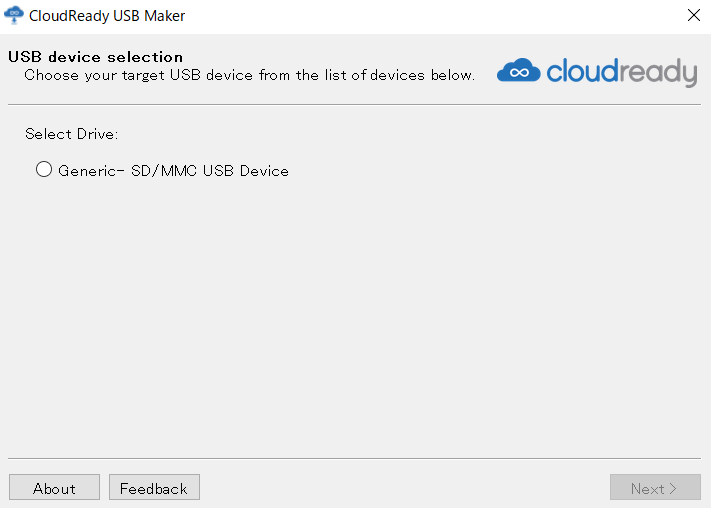This screenshot has height=508, width=711.
Task: Open the About dialog
Action: click(54, 487)
